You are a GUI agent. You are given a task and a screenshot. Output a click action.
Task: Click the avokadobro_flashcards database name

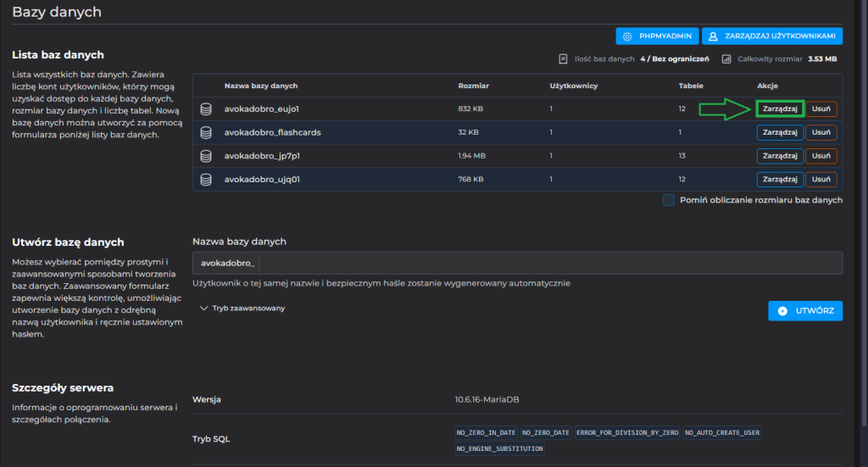point(272,132)
